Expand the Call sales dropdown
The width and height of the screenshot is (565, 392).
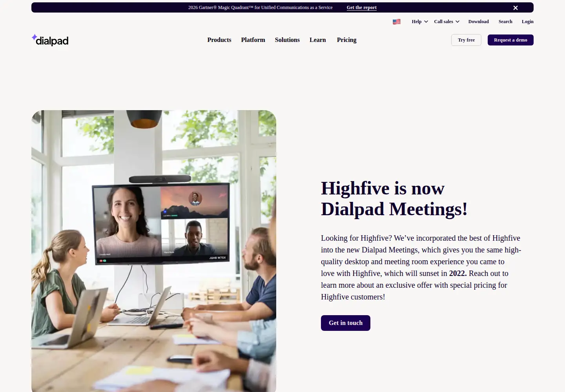pyautogui.click(x=447, y=22)
